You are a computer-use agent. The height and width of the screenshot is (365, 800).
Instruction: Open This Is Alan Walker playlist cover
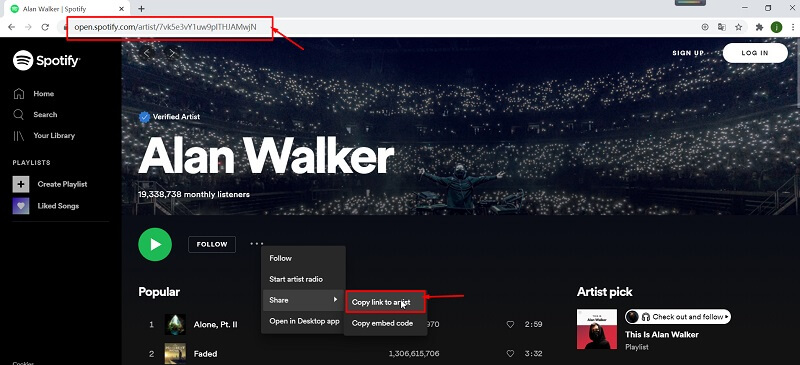coord(597,329)
